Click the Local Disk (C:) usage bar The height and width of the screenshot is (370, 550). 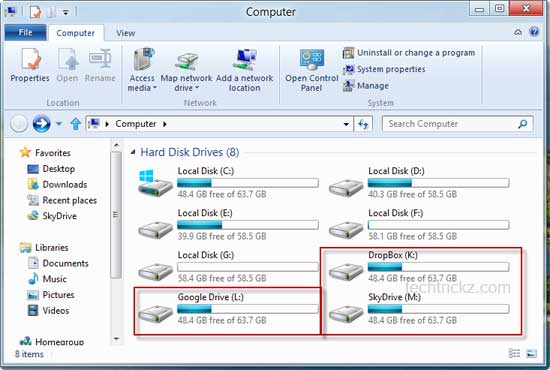click(248, 183)
